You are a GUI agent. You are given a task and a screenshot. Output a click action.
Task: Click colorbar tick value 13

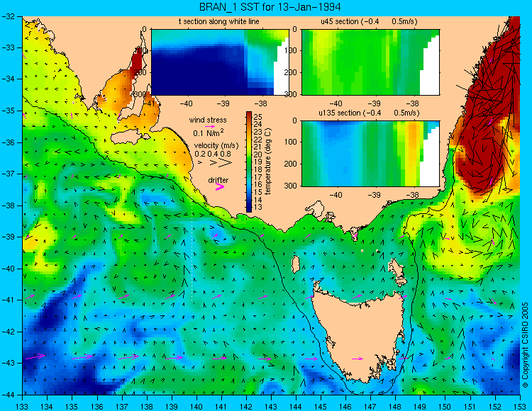click(258, 207)
